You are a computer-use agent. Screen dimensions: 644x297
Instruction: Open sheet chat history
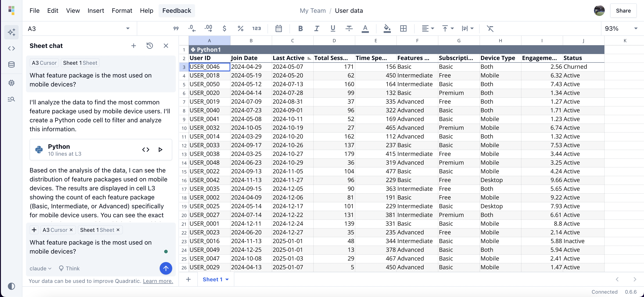pos(150,46)
